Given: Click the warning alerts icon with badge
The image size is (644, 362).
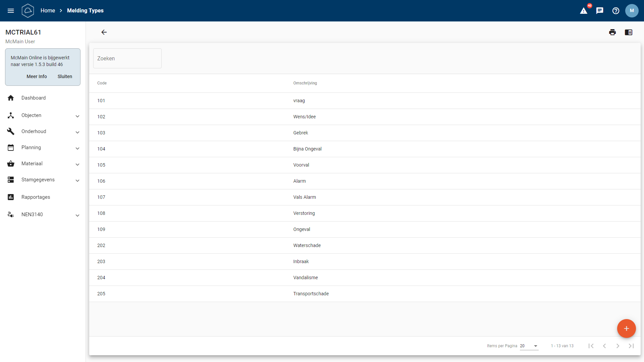Looking at the screenshot, I should click(584, 11).
